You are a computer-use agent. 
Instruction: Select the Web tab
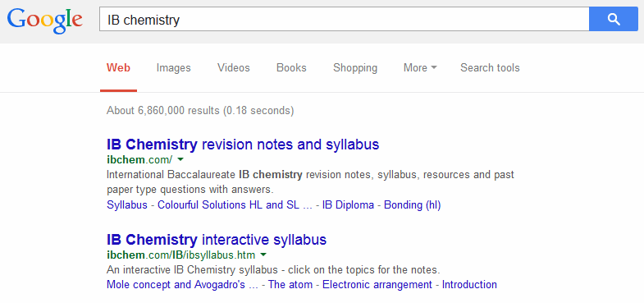tap(118, 67)
